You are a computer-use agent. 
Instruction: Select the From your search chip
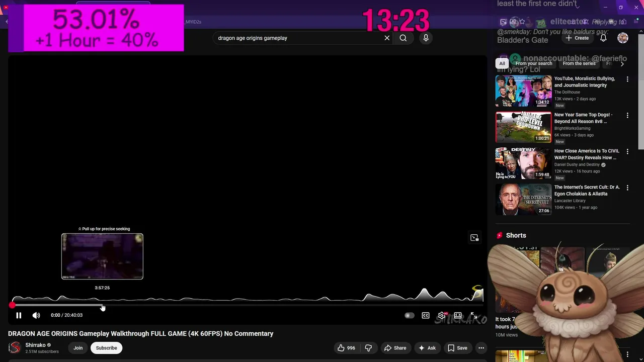[x=534, y=63]
